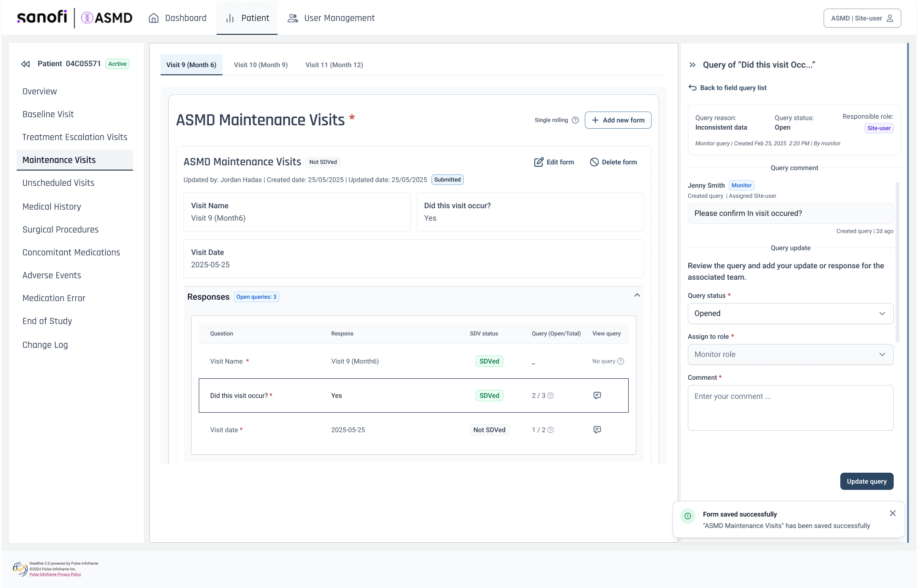Open Surgical Procedures in sidebar

tap(61, 230)
